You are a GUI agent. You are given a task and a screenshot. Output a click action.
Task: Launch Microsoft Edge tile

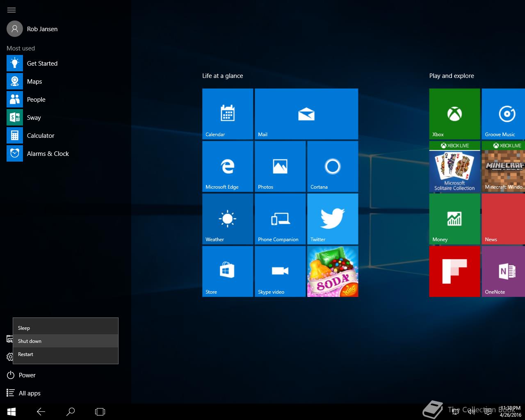[x=228, y=167]
